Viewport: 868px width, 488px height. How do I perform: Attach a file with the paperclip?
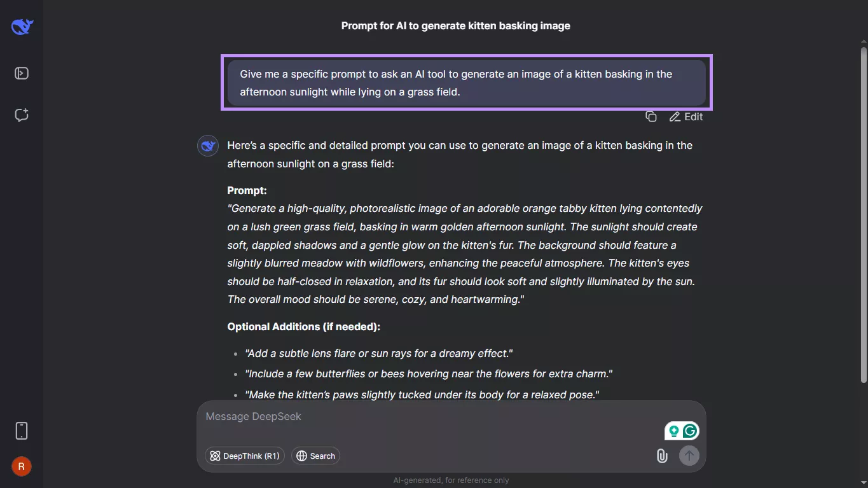pos(662,456)
